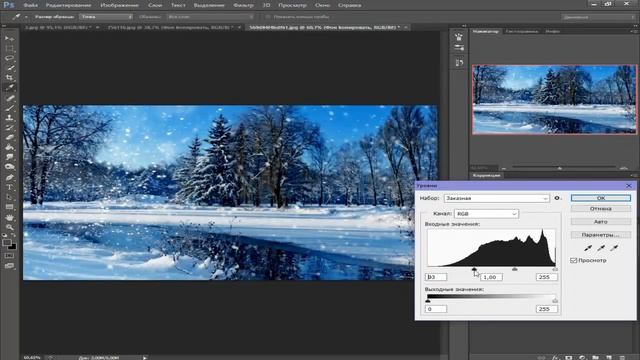Open the Образец layers dropdown

pyautogui.click(x=210, y=17)
